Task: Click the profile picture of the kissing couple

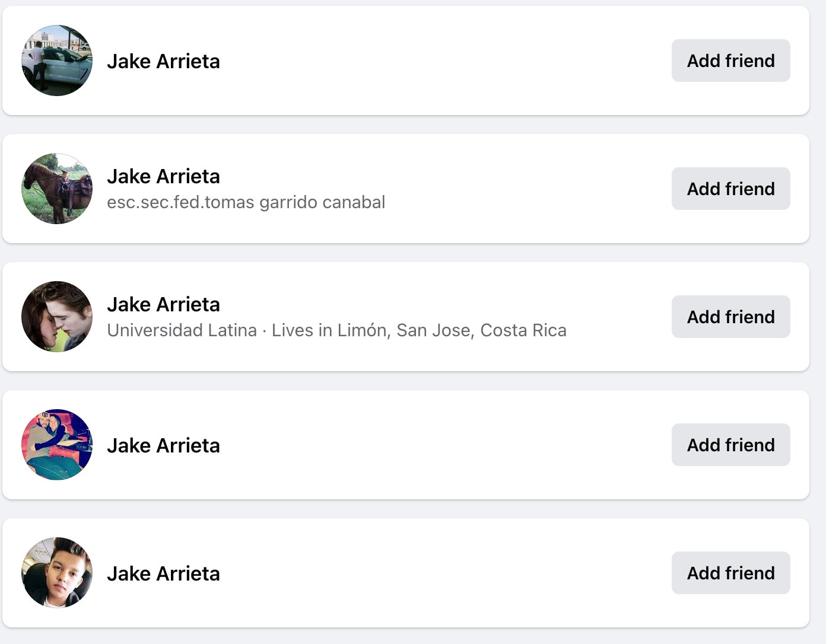Action: tap(57, 317)
